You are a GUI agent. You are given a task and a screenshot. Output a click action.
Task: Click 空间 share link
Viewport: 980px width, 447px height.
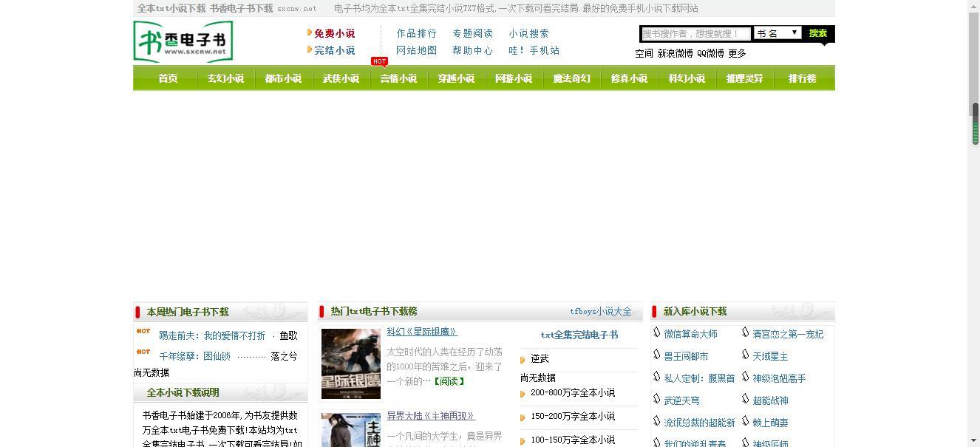(644, 53)
